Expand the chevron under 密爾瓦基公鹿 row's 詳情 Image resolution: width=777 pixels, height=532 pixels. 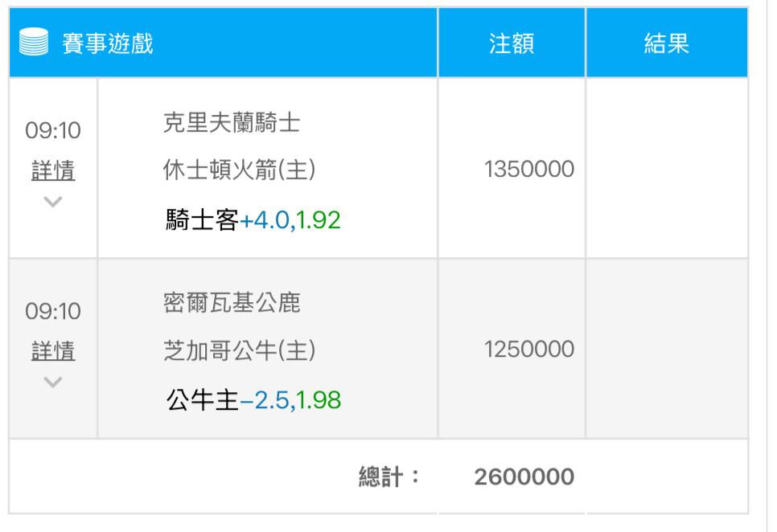53,382
